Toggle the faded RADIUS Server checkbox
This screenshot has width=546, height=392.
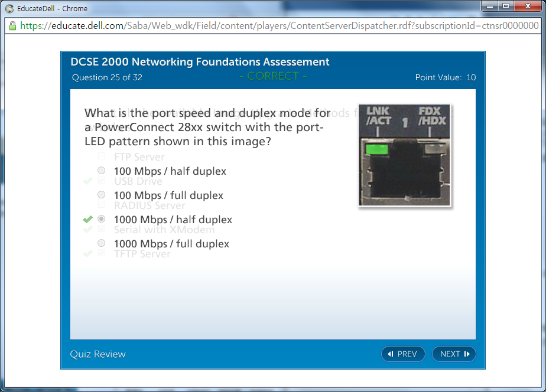click(x=102, y=205)
